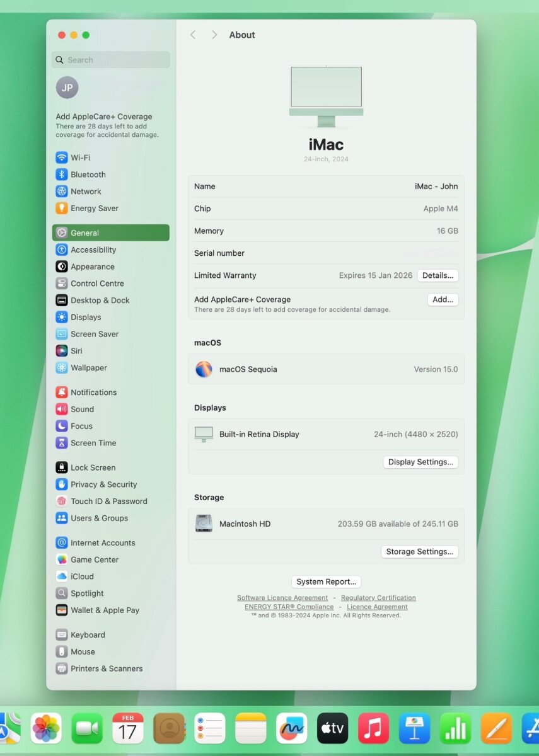Viewport: 539px width, 756px height.
Task: Click the Limited Warranty Details button
Action: click(438, 275)
